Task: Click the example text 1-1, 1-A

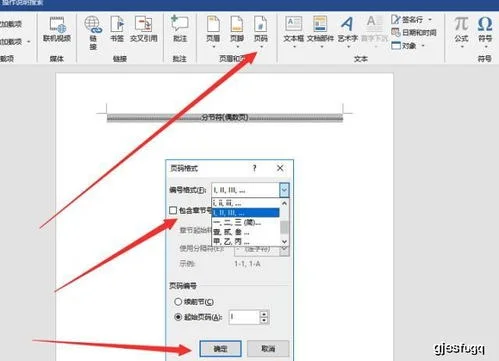Action: (247, 264)
